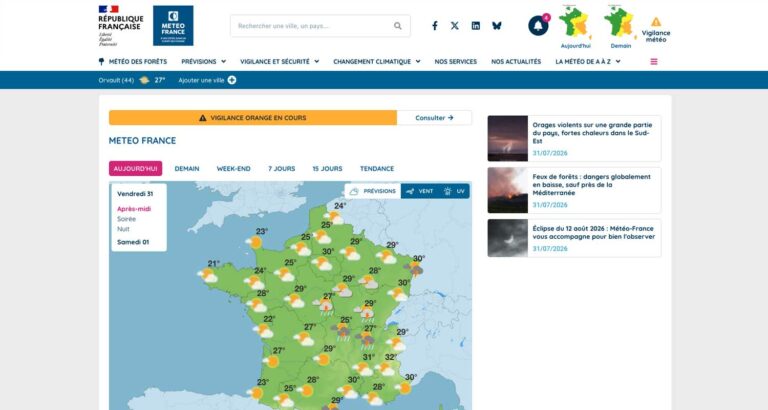
Task: Open forest fire article thumbnail
Action: [507, 191]
